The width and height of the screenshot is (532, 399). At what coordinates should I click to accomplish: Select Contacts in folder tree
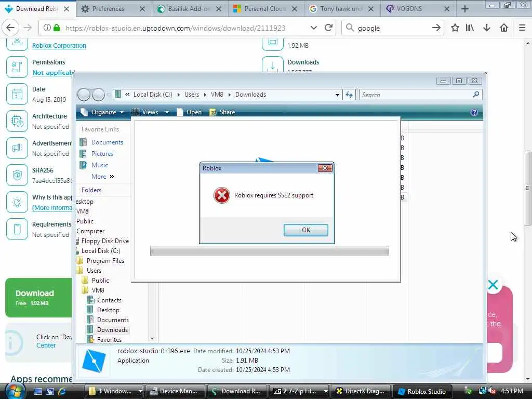pyautogui.click(x=109, y=300)
